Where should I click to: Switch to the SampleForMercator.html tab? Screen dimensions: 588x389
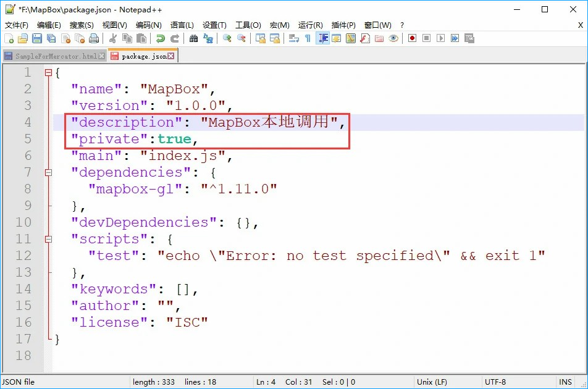[x=56, y=55]
